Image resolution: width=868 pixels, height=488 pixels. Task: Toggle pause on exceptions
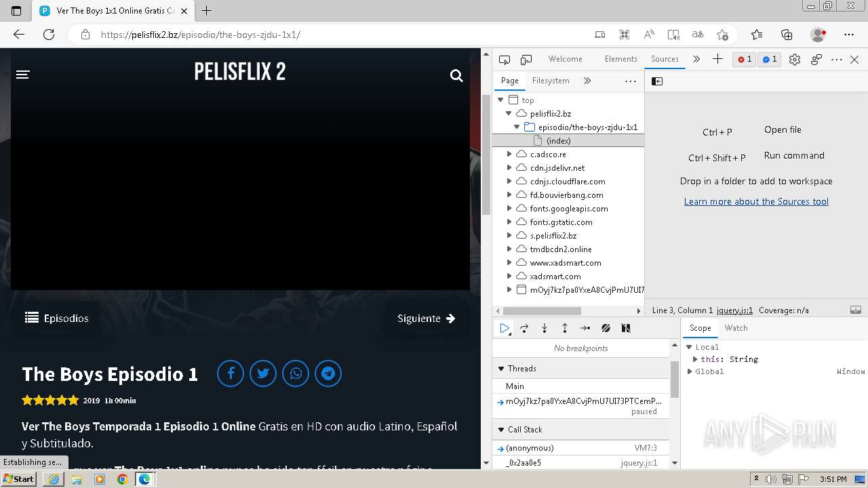[626, 328]
